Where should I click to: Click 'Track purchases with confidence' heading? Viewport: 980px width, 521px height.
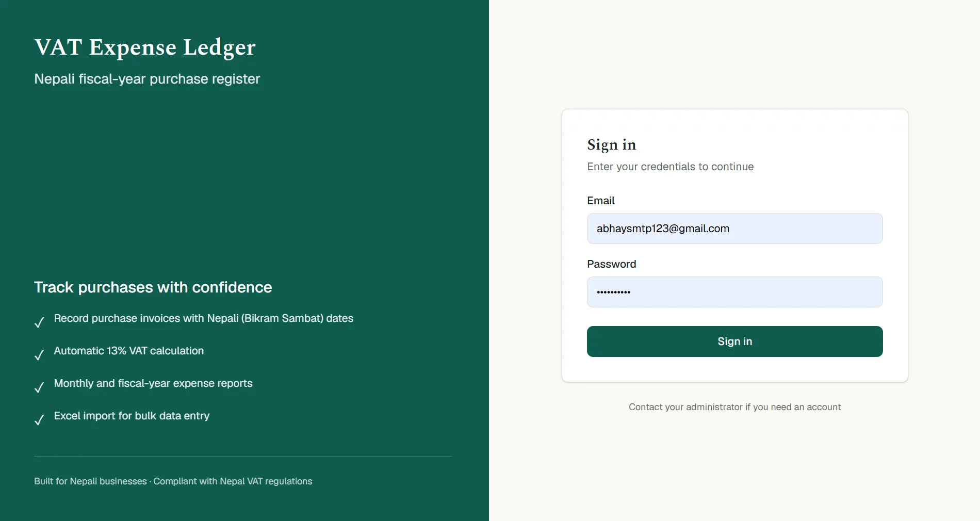tap(153, 287)
